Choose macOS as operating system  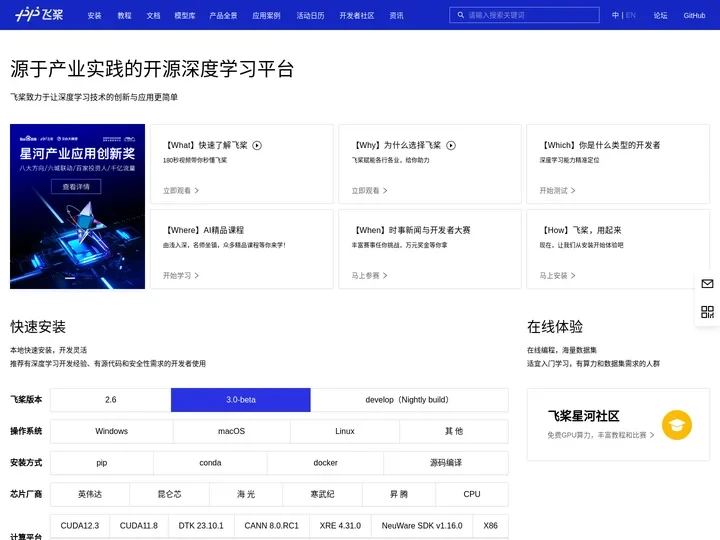(231, 431)
